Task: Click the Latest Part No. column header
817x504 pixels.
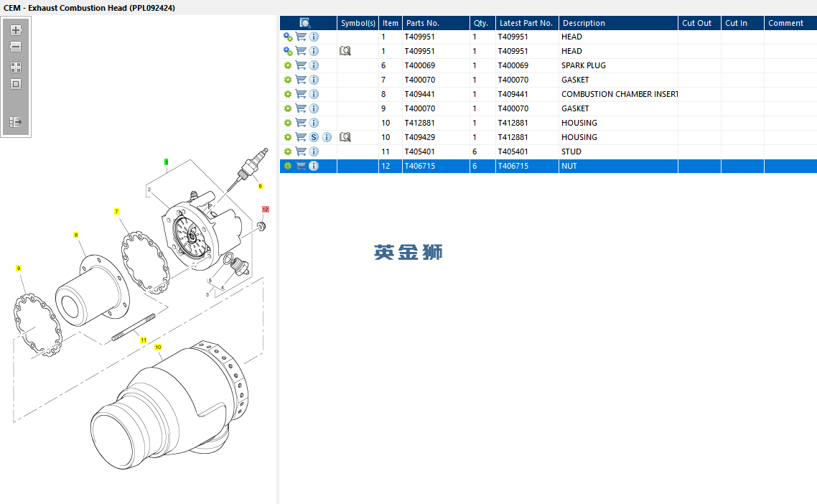Action: click(527, 23)
